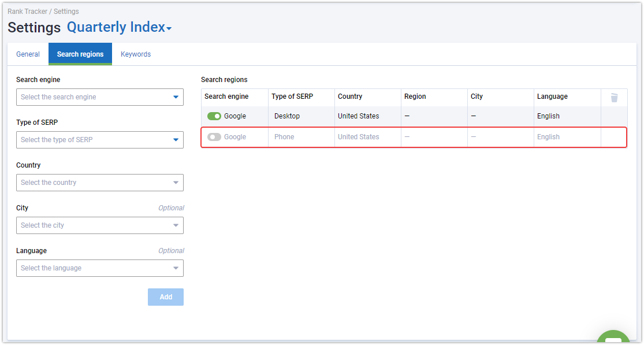Viewport: 644px width, 345px height.
Task: Open the Search engine dropdown
Action: pyautogui.click(x=100, y=97)
